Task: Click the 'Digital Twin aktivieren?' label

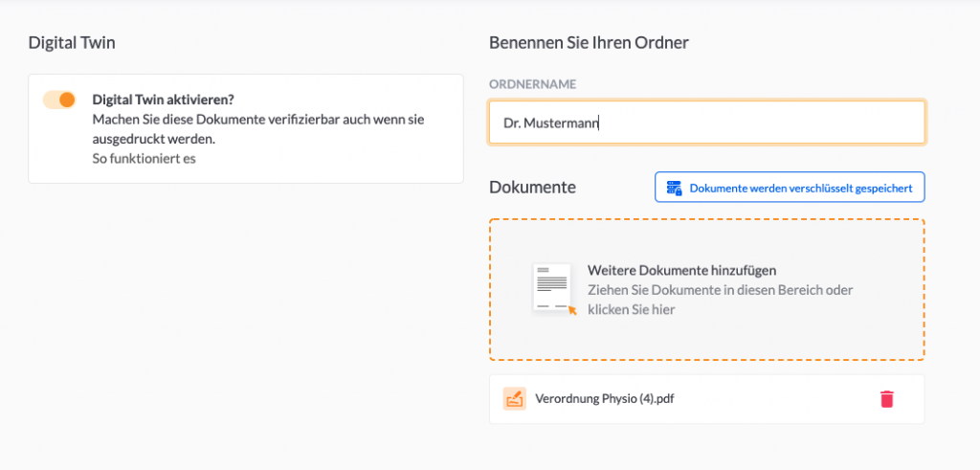Action: pyautogui.click(x=163, y=100)
